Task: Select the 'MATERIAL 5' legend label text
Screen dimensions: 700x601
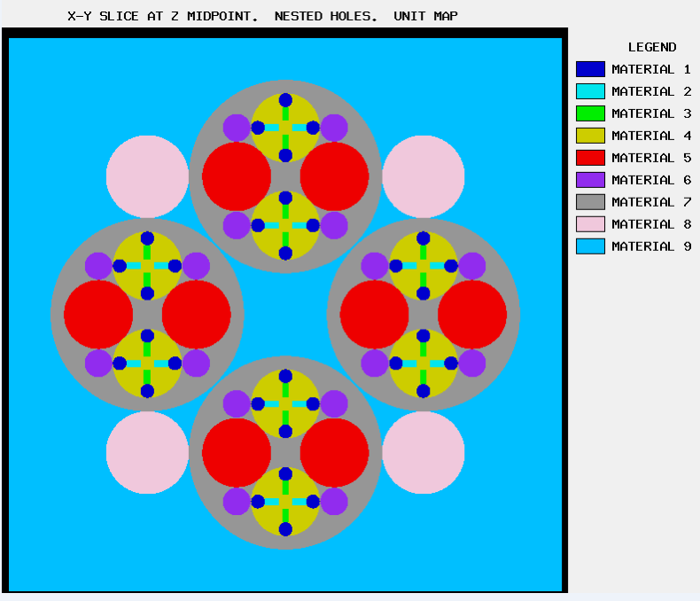Action: coord(650,158)
